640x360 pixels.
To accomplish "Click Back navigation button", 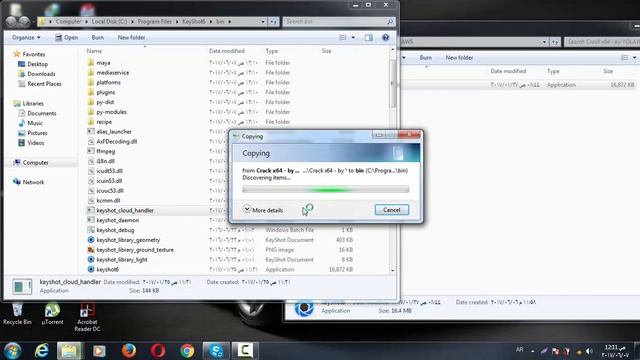I will [x=11, y=21].
